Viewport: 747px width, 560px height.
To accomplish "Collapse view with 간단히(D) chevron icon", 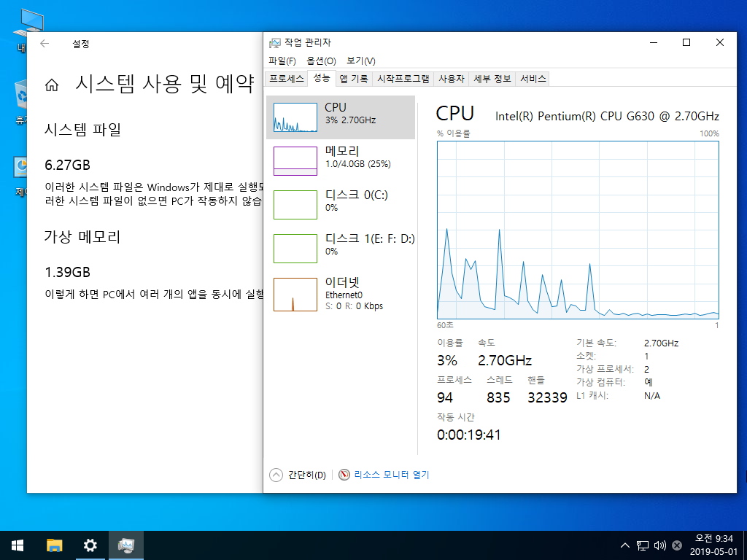I will tap(276, 475).
